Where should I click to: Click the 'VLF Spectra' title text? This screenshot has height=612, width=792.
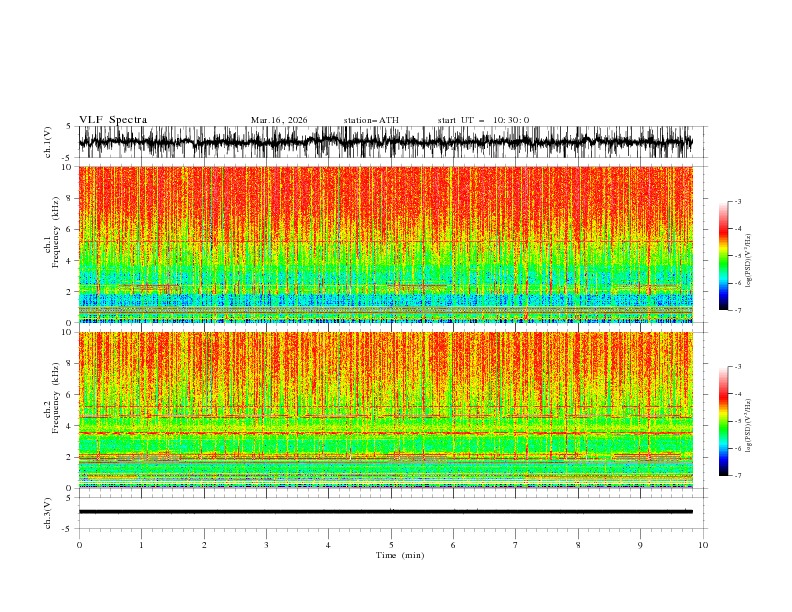pyautogui.click(x=113, y=120)
